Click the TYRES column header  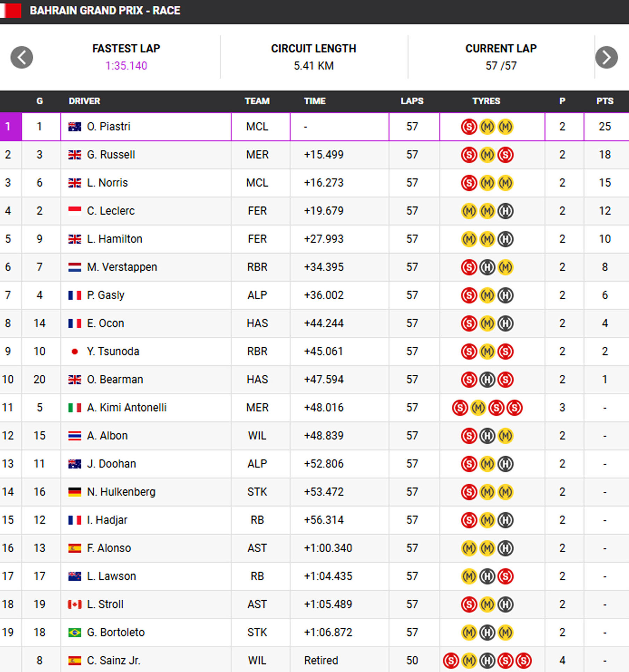coord(486,101)
